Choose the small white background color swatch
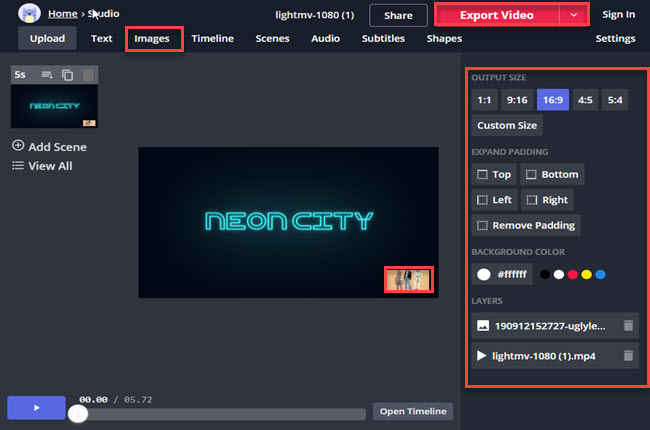Viewport: 650px width, 430px height. coord(559,274)
